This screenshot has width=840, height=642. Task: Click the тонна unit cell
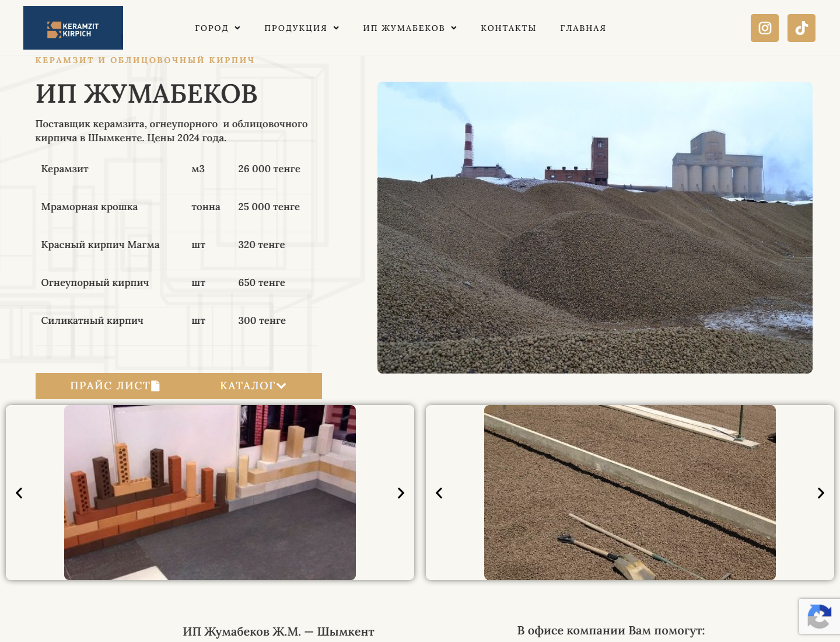pos(206,207)
